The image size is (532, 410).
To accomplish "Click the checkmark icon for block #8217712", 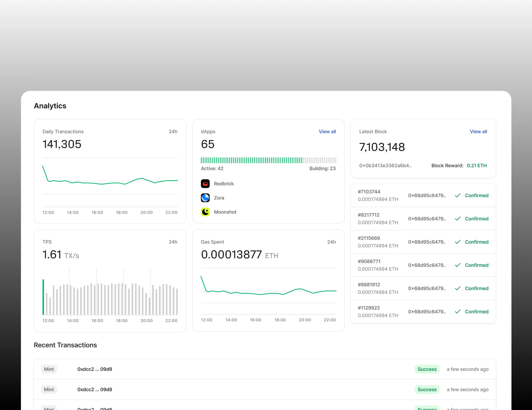I will (458, 219).
